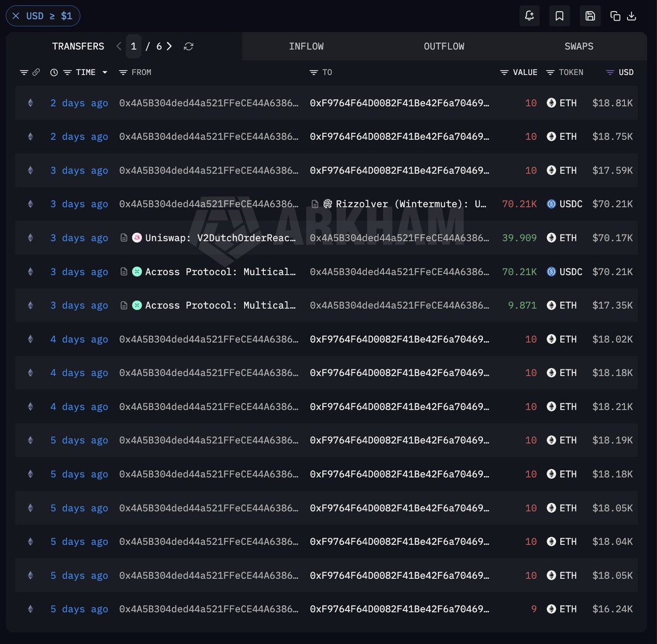Click the $18.21K USD amount
The width and height of the screenshot is (657, 644).
(613, 407)
